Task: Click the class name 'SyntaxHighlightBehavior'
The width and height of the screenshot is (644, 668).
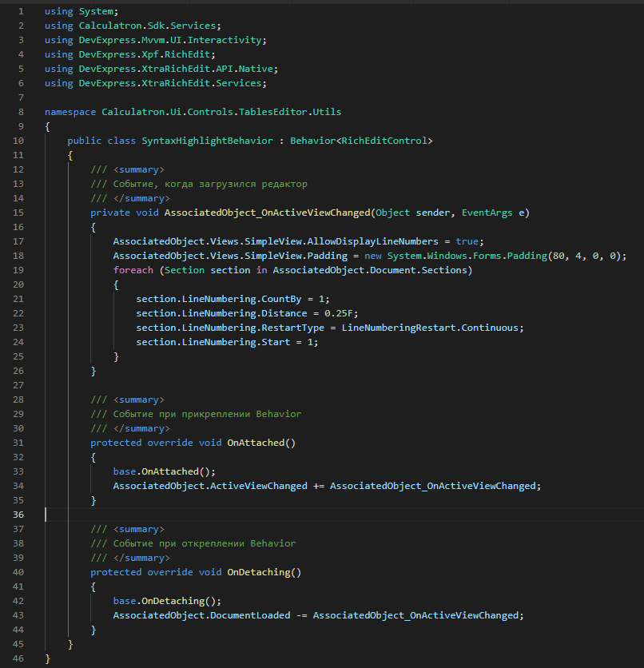Action: point(208,141)
